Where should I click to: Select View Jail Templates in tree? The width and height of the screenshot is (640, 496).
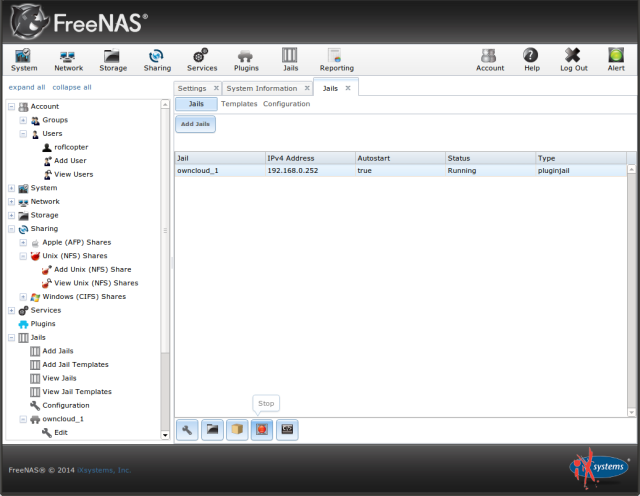tap(71, 391)
